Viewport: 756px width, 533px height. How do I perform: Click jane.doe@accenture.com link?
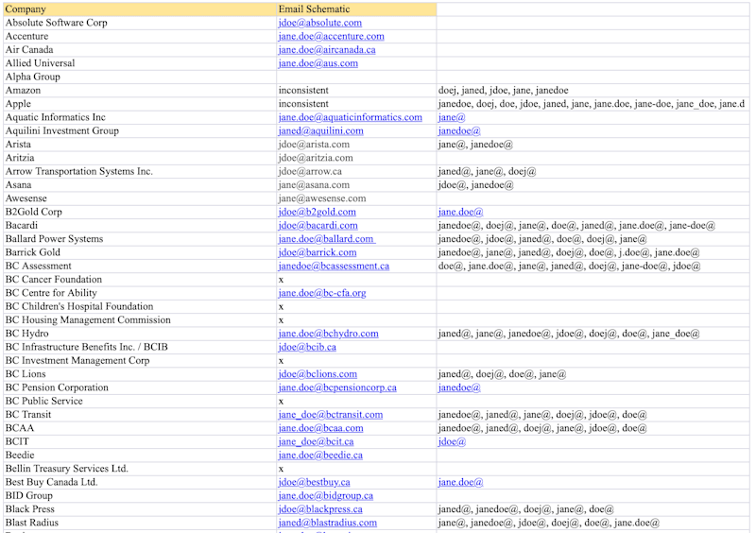coord(332,36)
